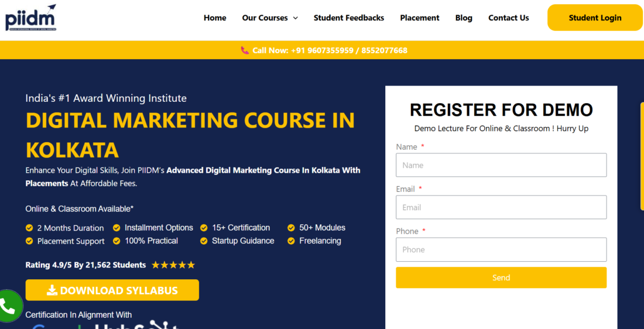Click checkmark icon beside Startup Guidance
This screenshot has width=644, height=329.
pyautogui.click(x=204, y=241)
